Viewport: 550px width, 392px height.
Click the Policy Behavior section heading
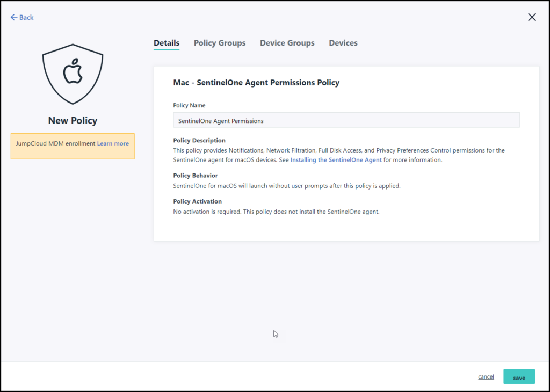coord(195,175)
